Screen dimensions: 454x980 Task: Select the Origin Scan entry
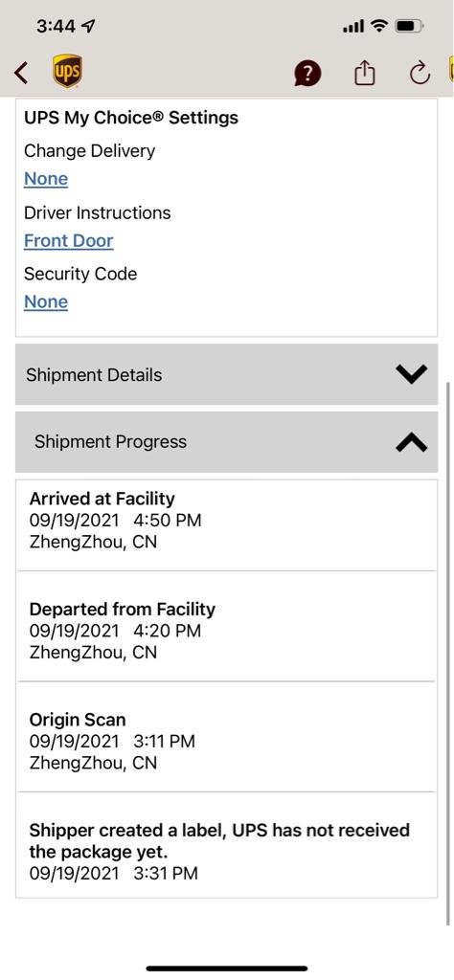(x=226, y=741)
